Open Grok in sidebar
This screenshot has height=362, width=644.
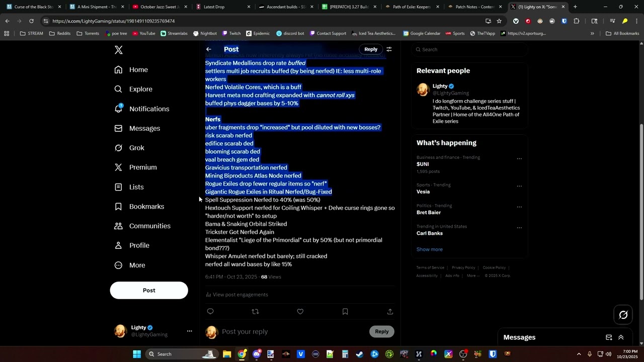129,148
